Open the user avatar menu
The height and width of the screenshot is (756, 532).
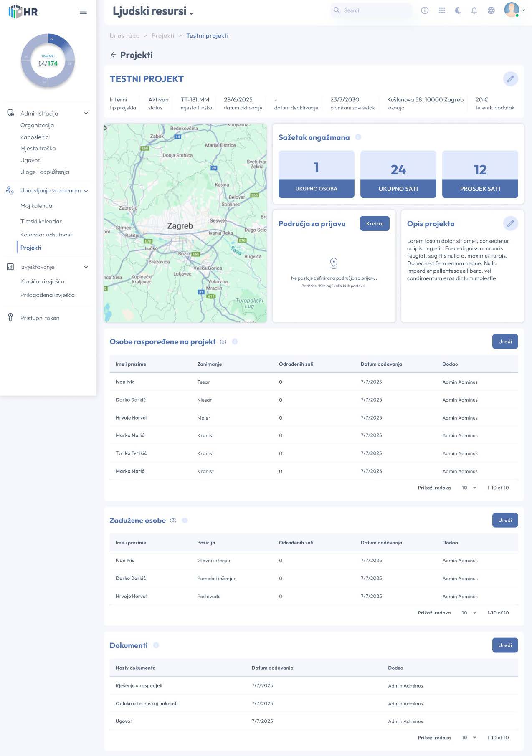point(512,10)
